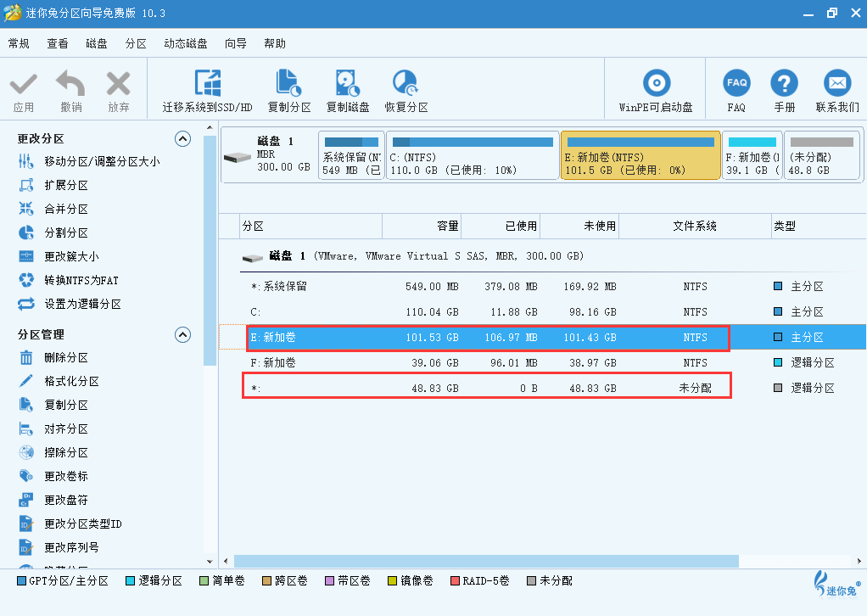Image resolution: width=867 pixels, height=616 pixels.
Task: Select Wipe Partition (擦除分区) in sidebar
Action: (53, 453)
